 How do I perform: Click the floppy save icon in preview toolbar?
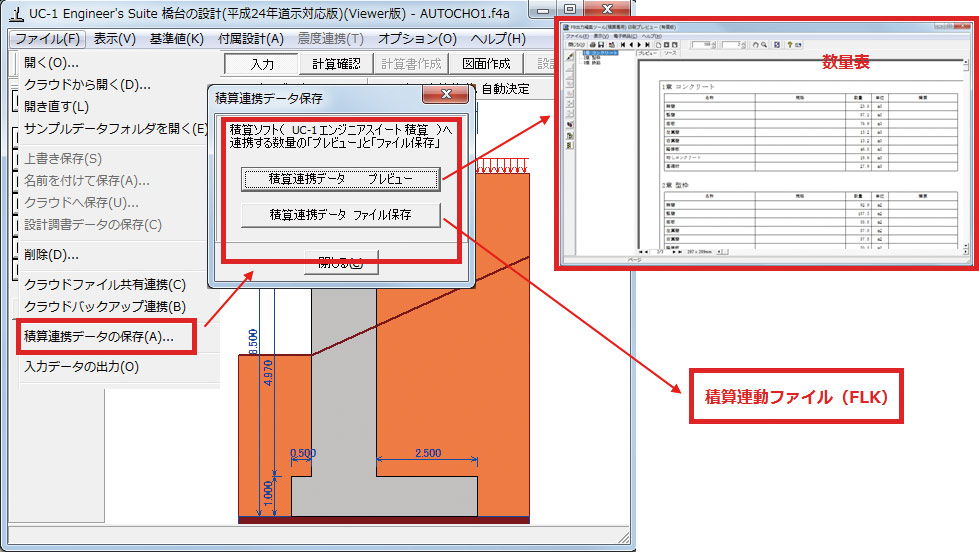[x=601, y=45]
